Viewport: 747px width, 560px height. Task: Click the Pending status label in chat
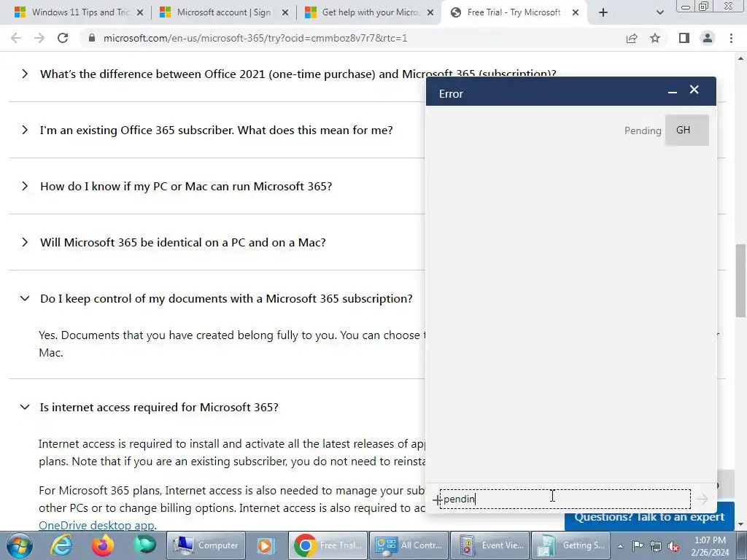click(643, 131)
